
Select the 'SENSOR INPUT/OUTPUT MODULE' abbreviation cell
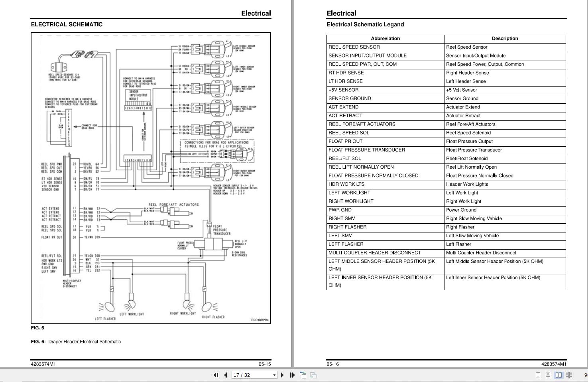pyautogui.click(x=385, y=56)
